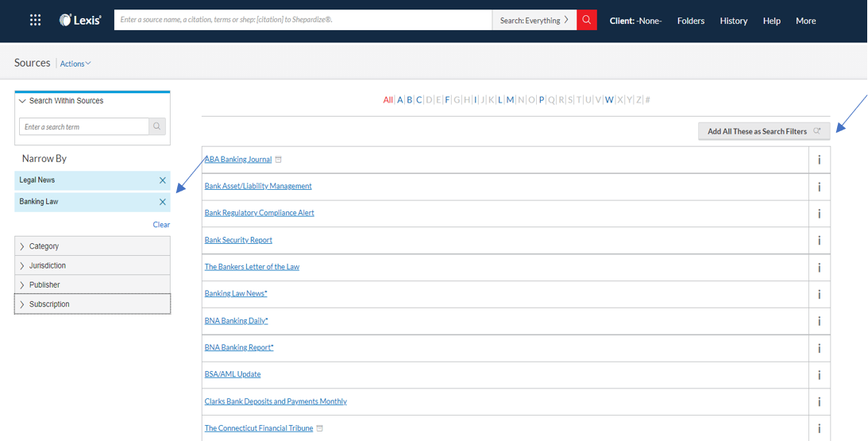Filter sources by letter W
Screen dimensions: 868x441
609,100
